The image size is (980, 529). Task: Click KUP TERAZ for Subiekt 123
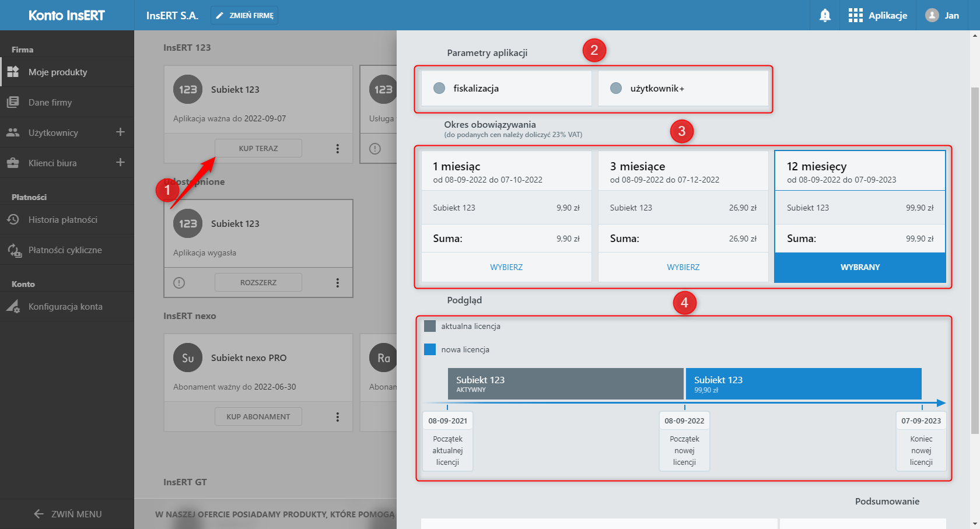coord(258,148)
